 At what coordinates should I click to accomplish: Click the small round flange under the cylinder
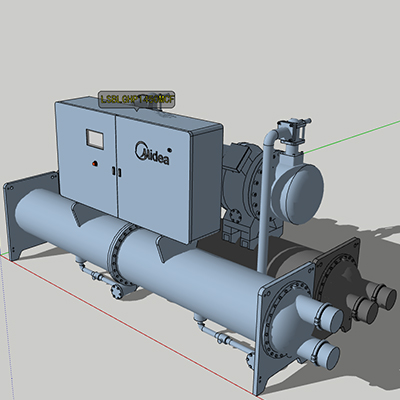click(x=117, y=291)
